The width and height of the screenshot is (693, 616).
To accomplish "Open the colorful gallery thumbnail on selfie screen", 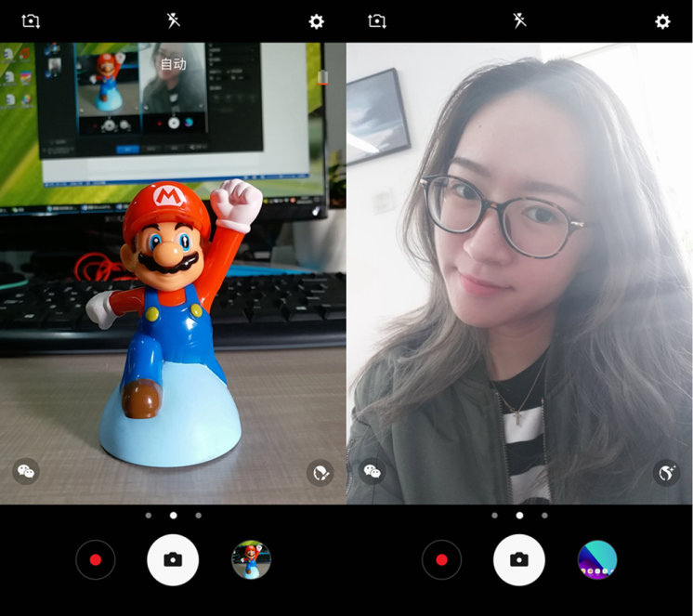I will [597, 560].
